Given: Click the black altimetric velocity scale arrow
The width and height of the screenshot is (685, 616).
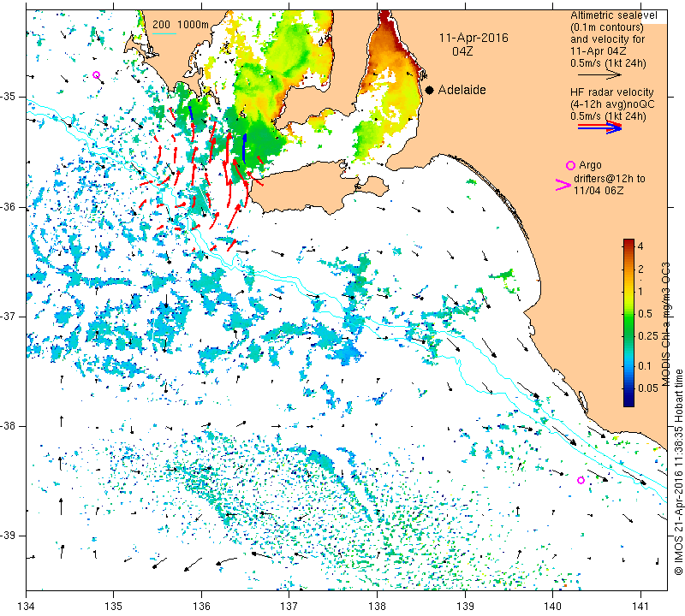Looking at the screenshot, I should pyautogui.click(x=599, y=75).
